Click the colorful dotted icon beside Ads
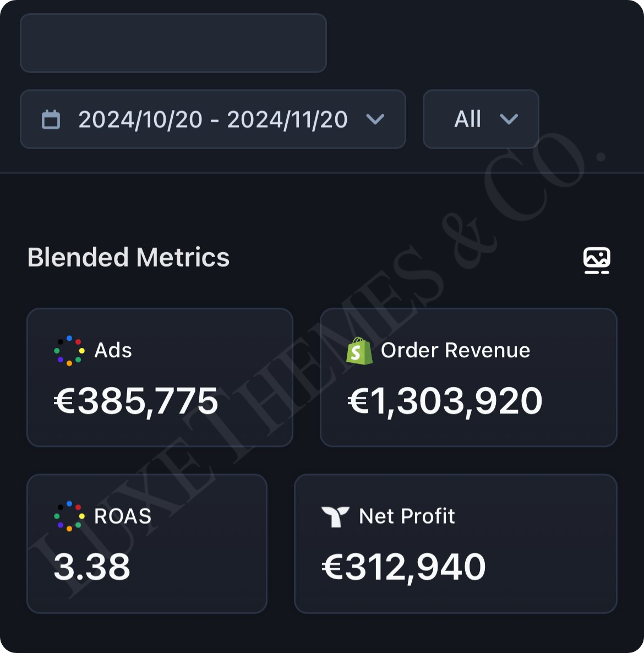Screen dimensions: 644x653 coord(69,351)
